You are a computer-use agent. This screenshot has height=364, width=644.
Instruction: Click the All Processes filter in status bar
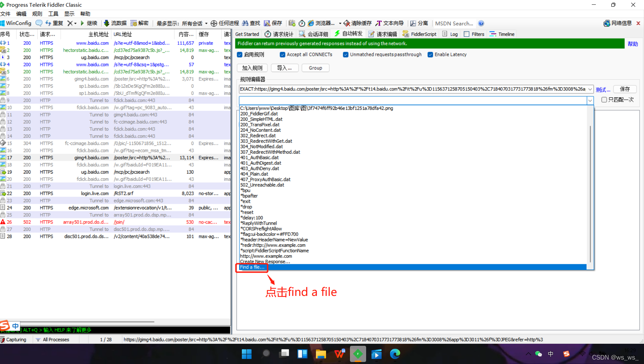pos(53,340)
